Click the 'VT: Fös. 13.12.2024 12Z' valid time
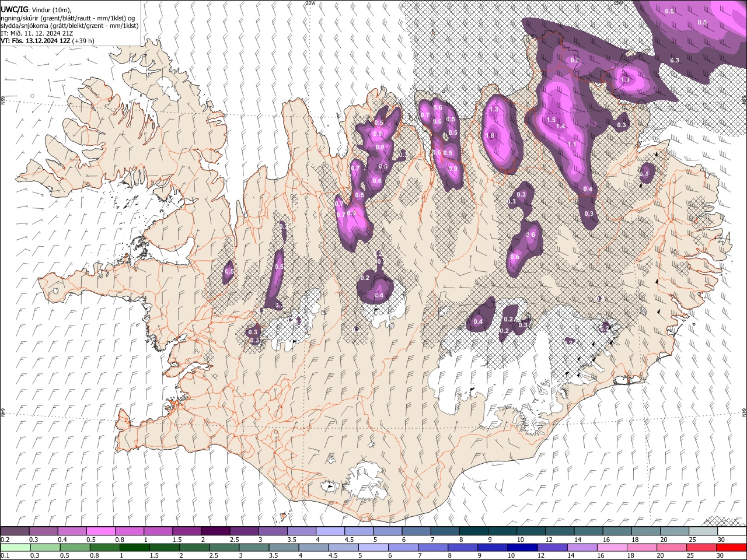The width and height of the screenshot is (747, 560). (x=37, y=41)
